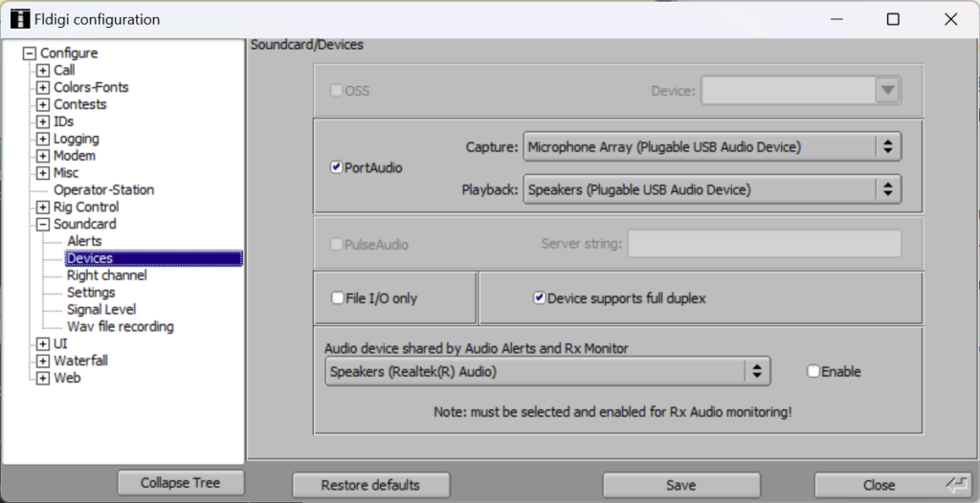980x503 pixels.
Task: Click the Restore defaults button
Action: (x=370, y=485)
